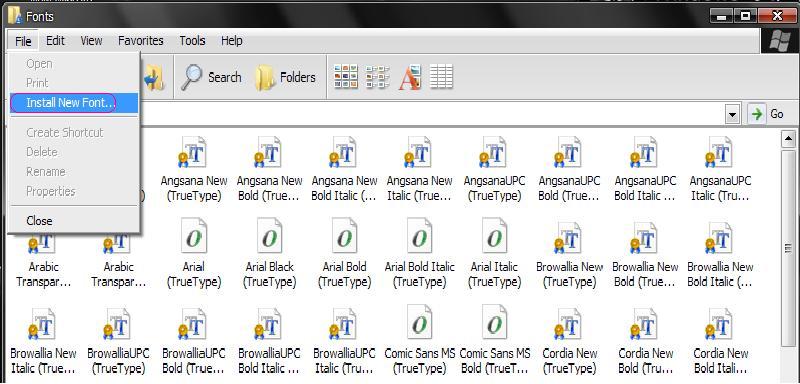This screenshot has height=384, width=800.
Task: Click the Search toolbar button
Action: [x=211, y=78]
